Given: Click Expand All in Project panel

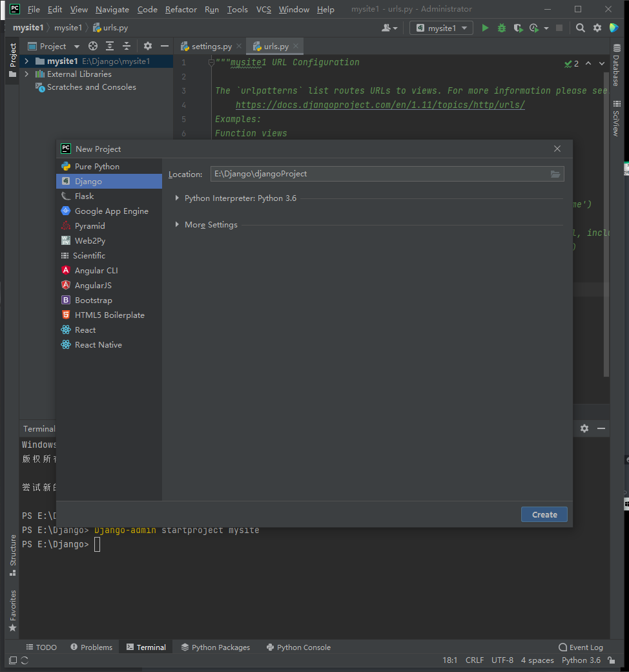Looking at the screenshot, I should [110, 47].
